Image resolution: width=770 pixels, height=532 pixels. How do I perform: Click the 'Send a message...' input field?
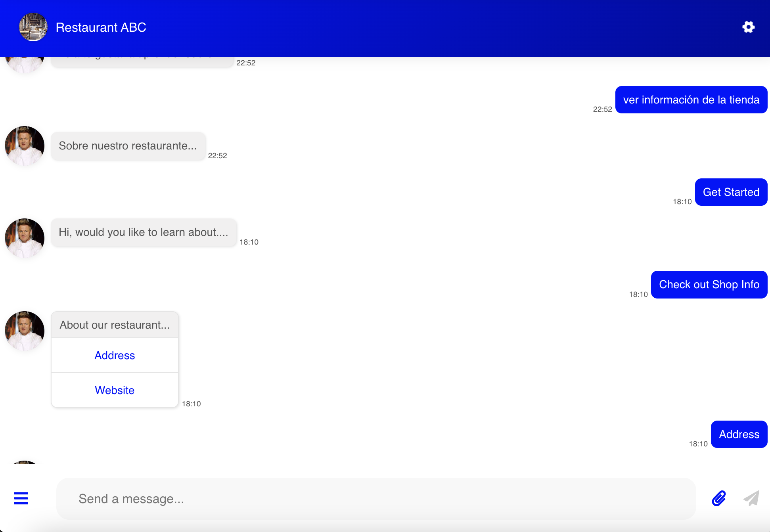pos(357,498)
